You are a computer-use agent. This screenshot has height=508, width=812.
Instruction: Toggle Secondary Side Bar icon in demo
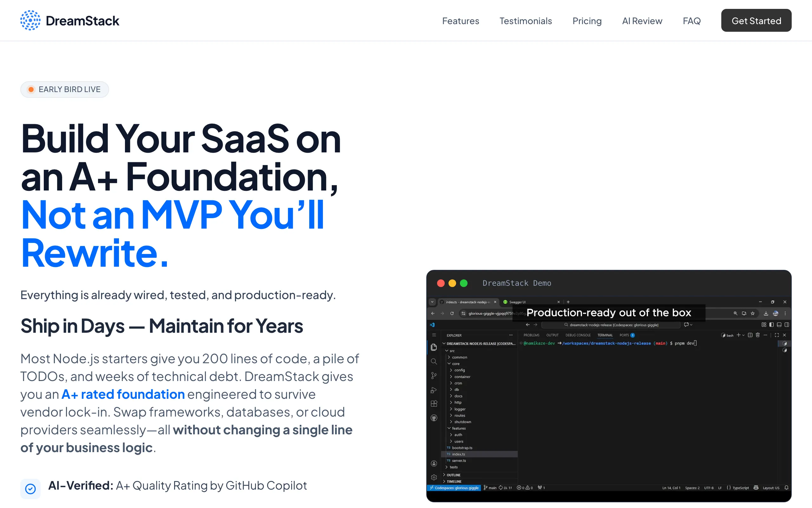pyautogui.click(x=787, y=324)
